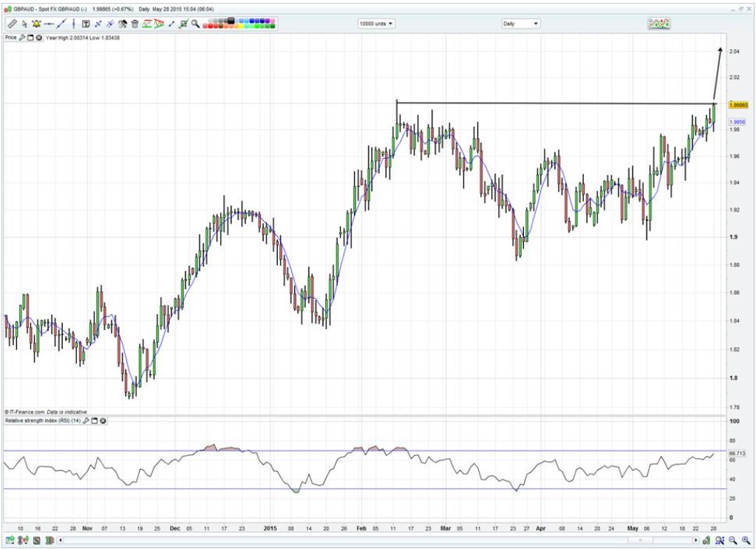The image size is (756, 549).
Task: Open the 10000 units dropdown
Action: tap(376, 24)
